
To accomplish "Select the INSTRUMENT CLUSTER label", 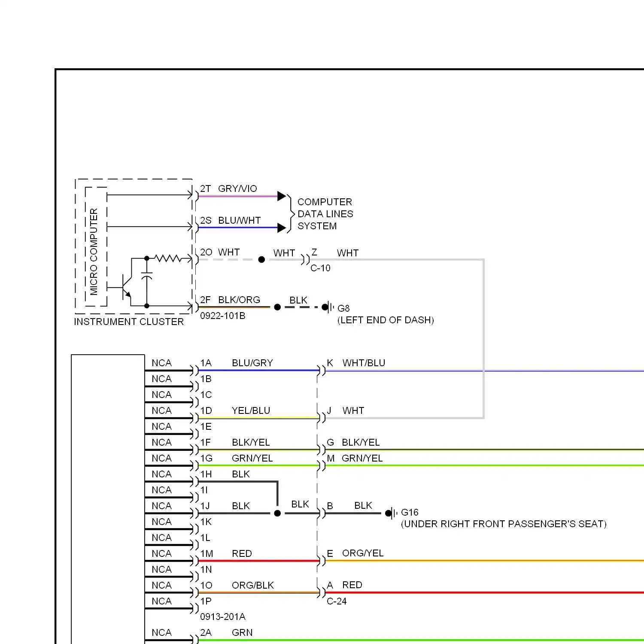I will tap(129, 322).
